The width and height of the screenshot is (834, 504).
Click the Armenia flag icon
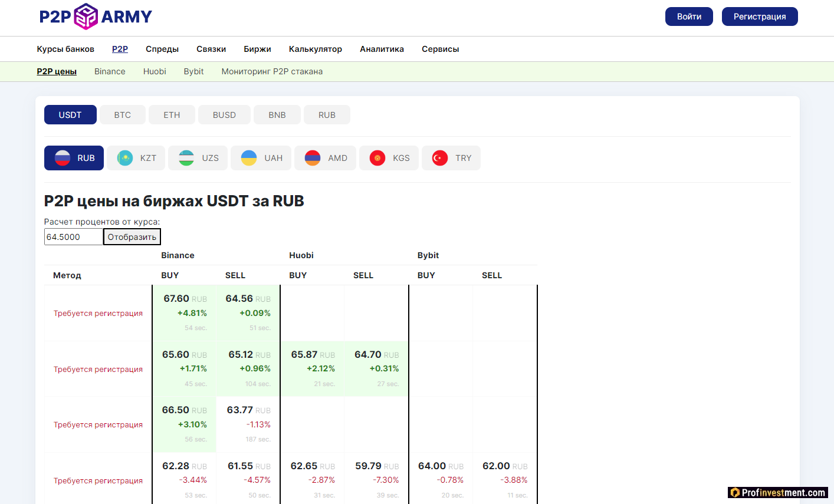pos(313,158)
